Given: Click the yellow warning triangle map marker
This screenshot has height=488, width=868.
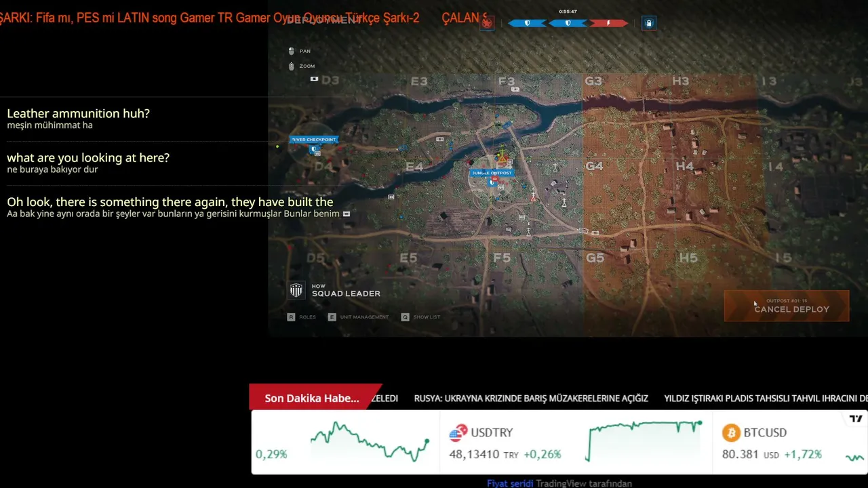Looking at the screenshot, I should click(502, 158).
